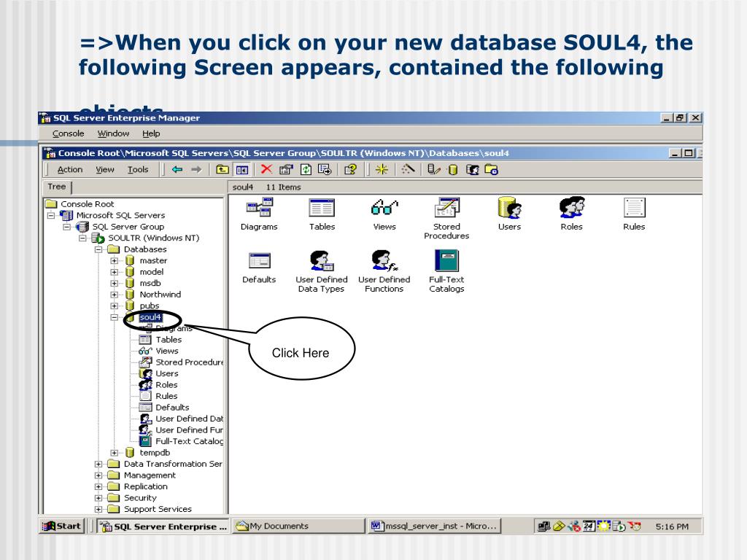
Task: Expand the model database node
Action: coord(114,273)
